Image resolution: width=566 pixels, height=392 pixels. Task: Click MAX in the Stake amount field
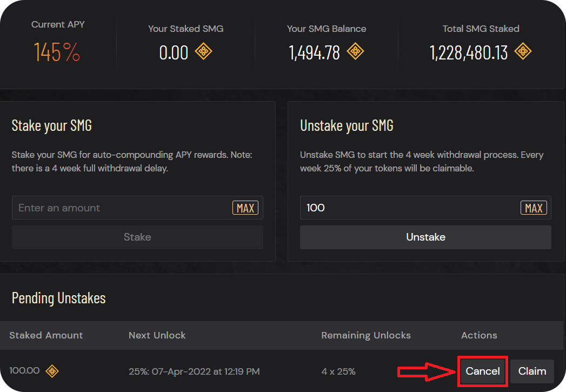pyautogui.click(x=245, y=208)
